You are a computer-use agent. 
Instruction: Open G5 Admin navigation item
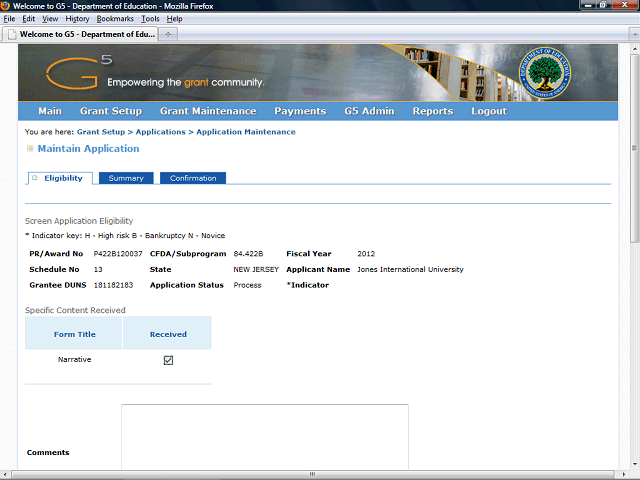click(369, 111)
